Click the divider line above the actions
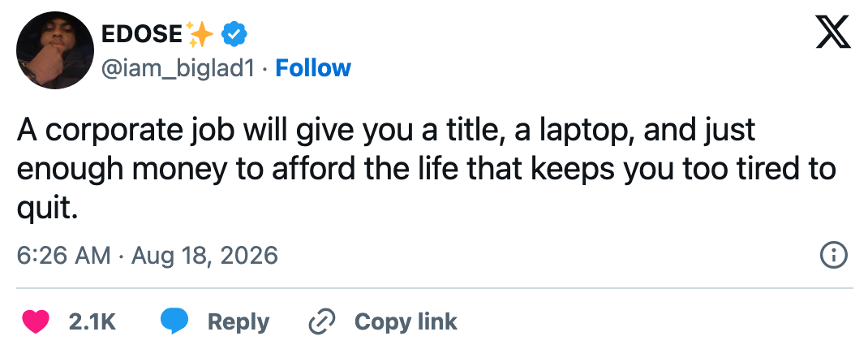The width and height of the screenshot is (868, 349). click(435, 288)
